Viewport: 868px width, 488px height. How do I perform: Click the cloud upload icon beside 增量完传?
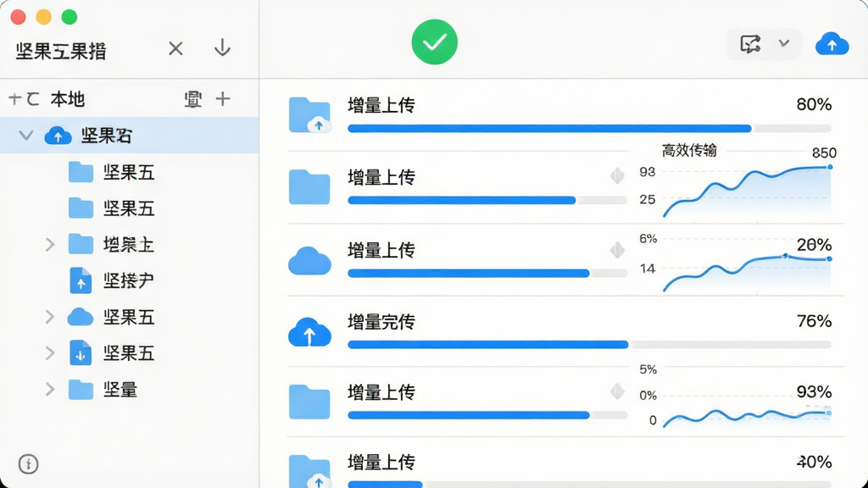[x=309, y=332]
